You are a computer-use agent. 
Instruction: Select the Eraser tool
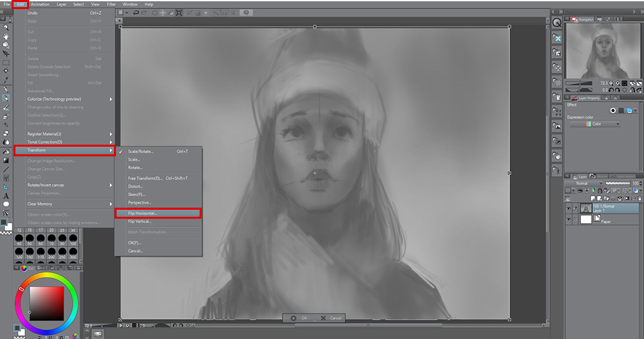click(x=6, y=133)
